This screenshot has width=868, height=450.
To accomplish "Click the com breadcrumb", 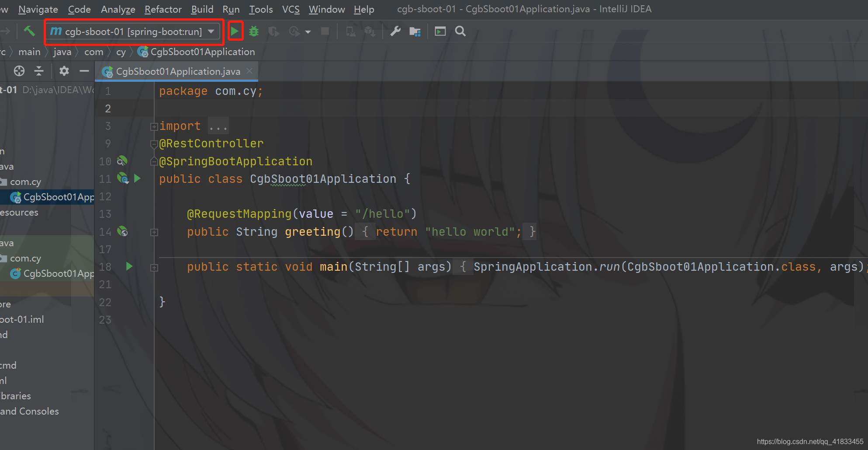I will (94, 52).
